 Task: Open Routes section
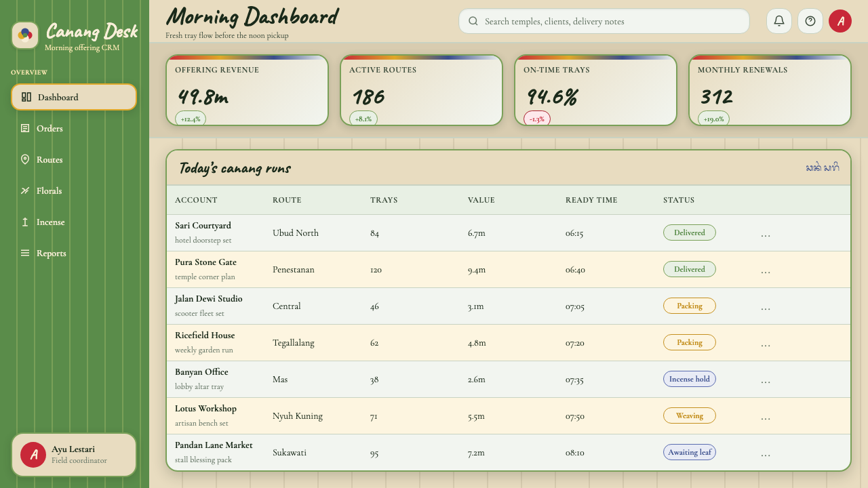click(x=74, y=159)
